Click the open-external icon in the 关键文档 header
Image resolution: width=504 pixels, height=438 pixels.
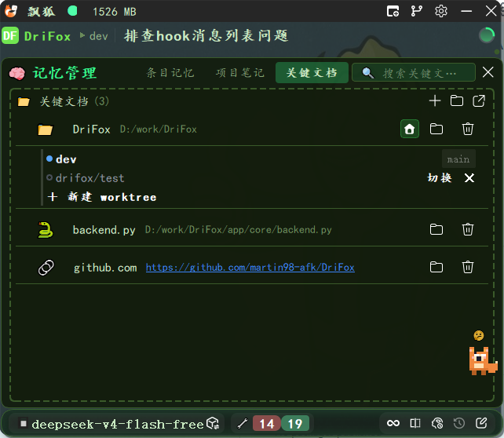(479, 101)
